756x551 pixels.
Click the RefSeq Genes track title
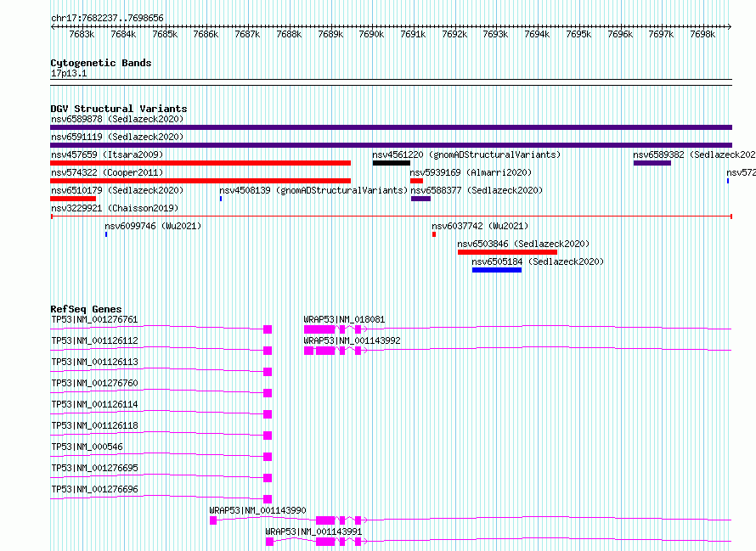[x=86, y=309]
